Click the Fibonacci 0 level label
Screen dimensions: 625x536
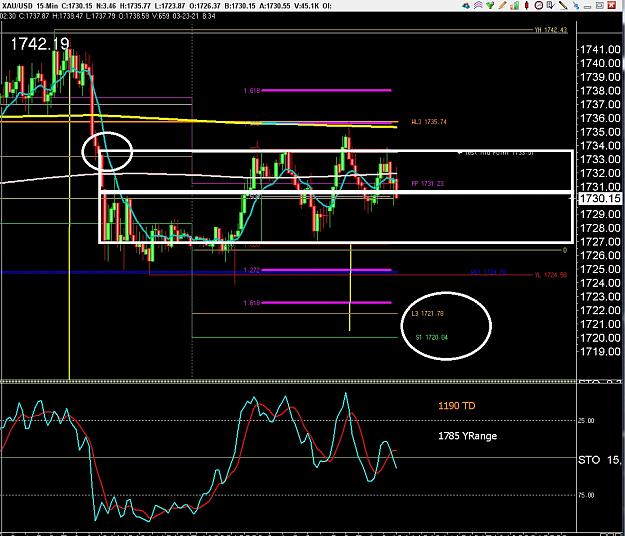click(564, 250)
